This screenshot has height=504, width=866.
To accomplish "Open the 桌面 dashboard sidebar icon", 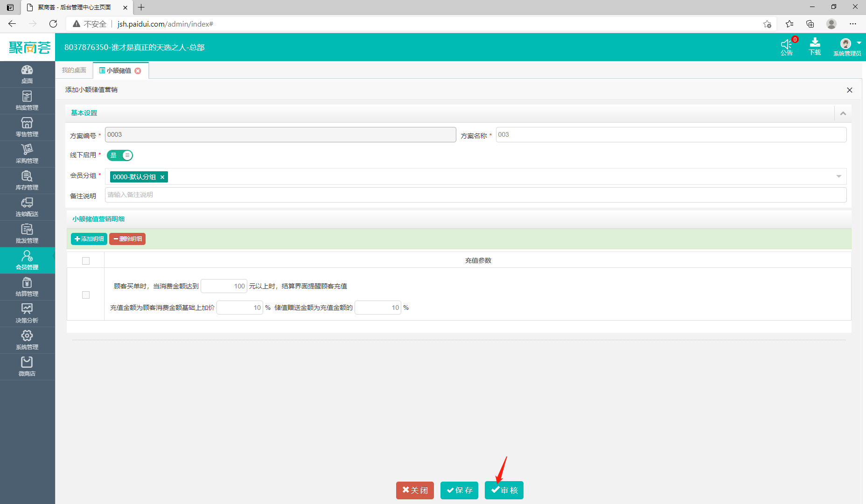I will (x=27, y=74).
